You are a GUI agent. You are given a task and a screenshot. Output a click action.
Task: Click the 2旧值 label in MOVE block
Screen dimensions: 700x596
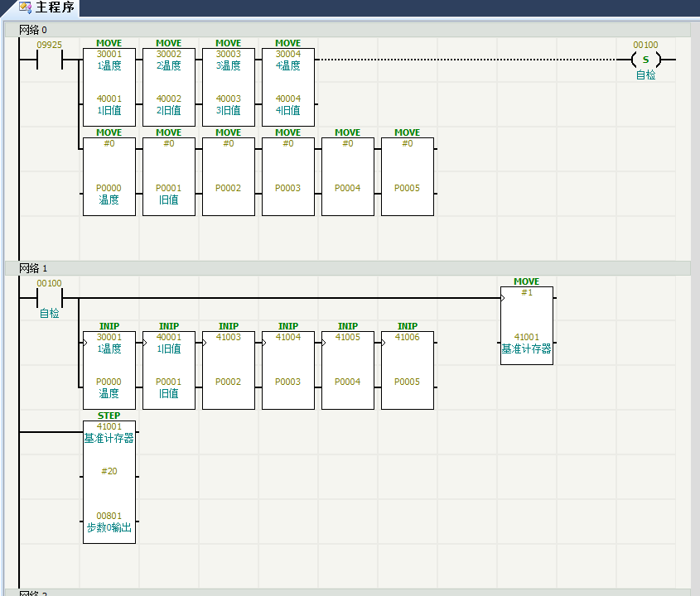coord(169,110)
